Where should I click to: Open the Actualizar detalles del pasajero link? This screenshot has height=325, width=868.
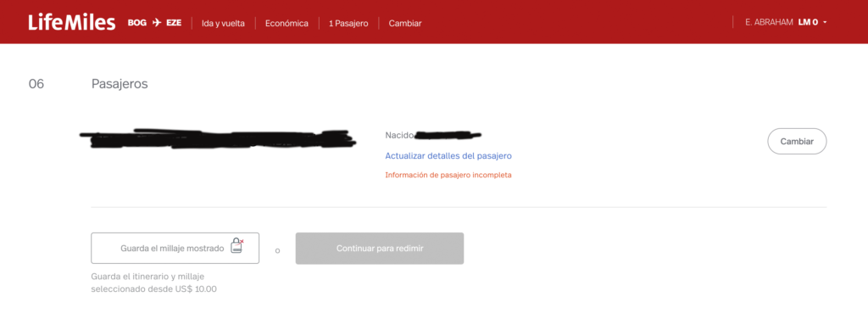(x=448, y=156)
